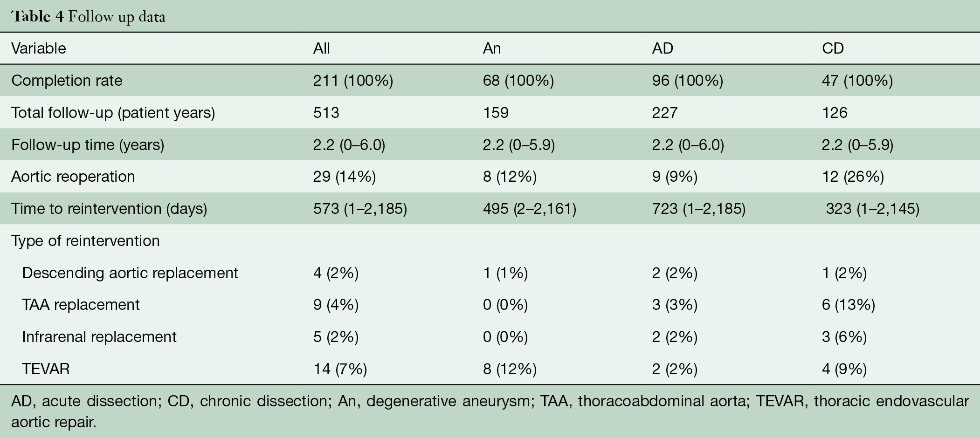This screenshot has height=438, width=980.
Task: Select the Completion rate row label
Action: coord(67,81)
